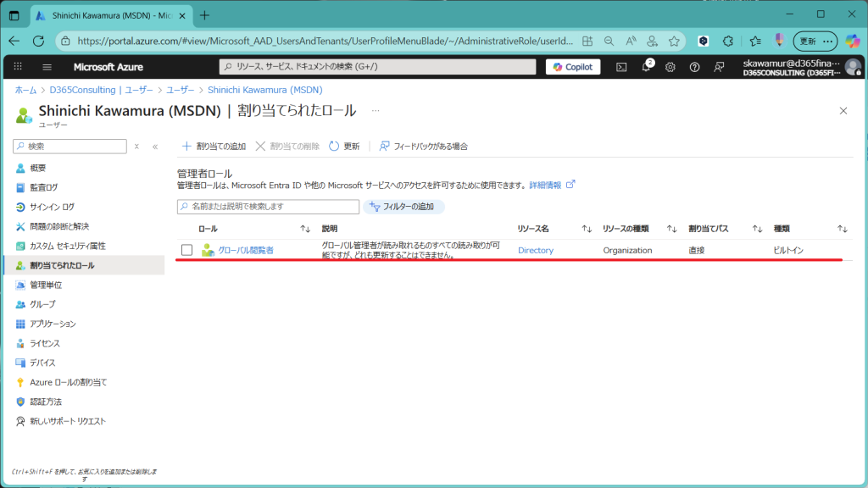Open the help question mark icon
This screenshot has height=488, width=868.
click(x=695, y=67)
